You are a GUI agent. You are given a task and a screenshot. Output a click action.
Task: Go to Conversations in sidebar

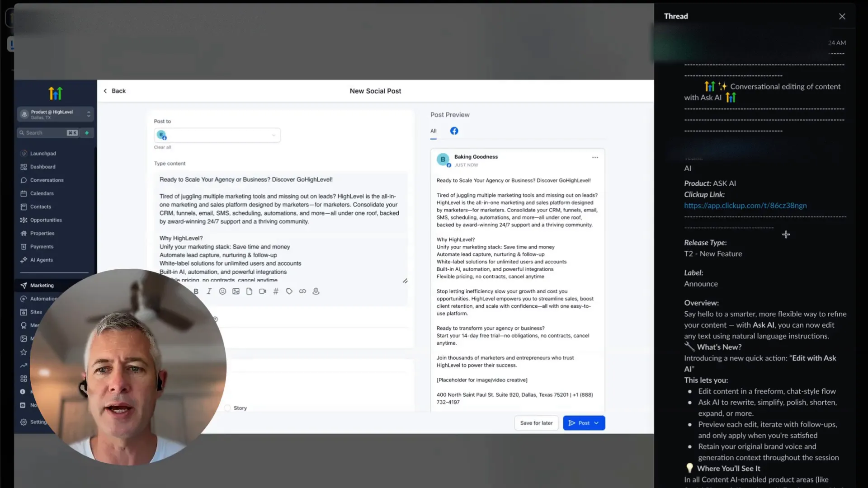(47, 180)
